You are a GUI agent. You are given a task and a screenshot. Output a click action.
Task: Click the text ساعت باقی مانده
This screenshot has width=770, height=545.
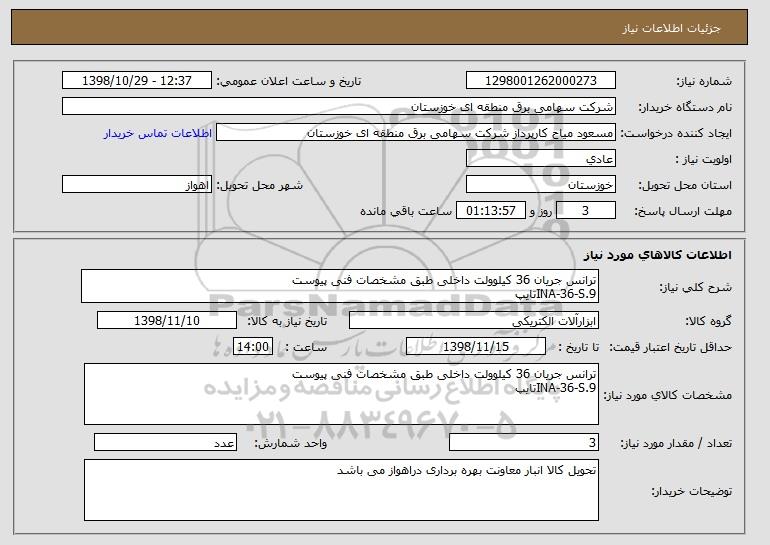406,211
